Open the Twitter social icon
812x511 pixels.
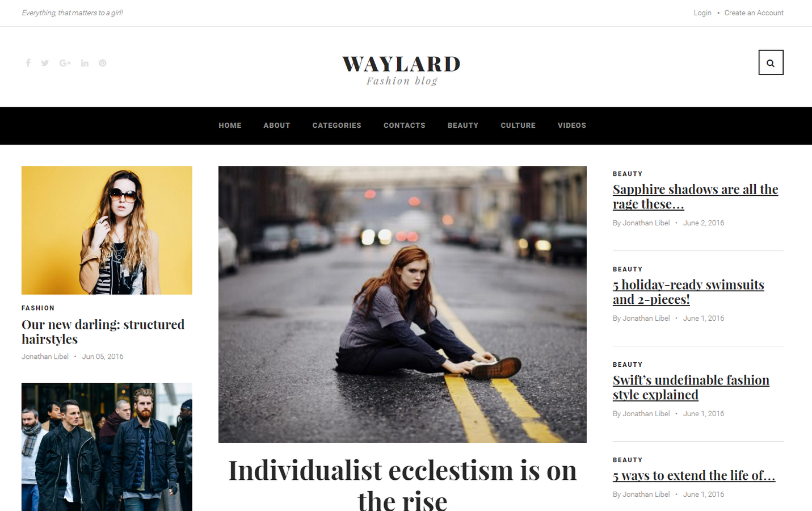pyautogui.click(x=45, y=63)
